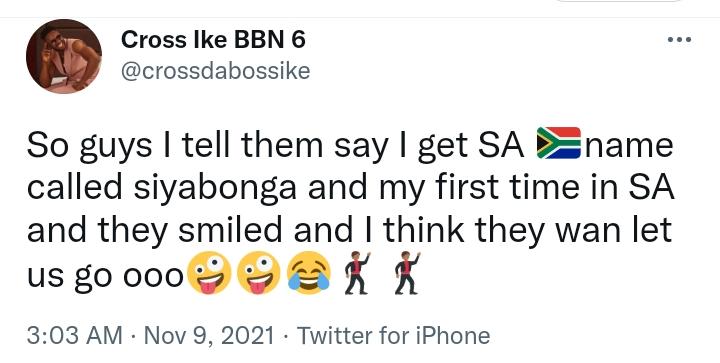Open the Twitter for iPhone source link
Viewport: 720px width, 363px height.
394,335
